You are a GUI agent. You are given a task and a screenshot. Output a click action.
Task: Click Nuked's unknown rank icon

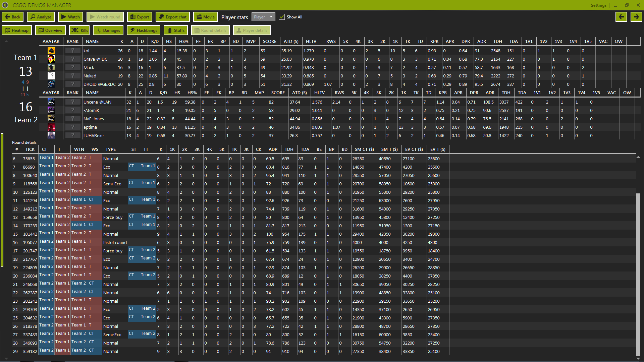point(72,76)
